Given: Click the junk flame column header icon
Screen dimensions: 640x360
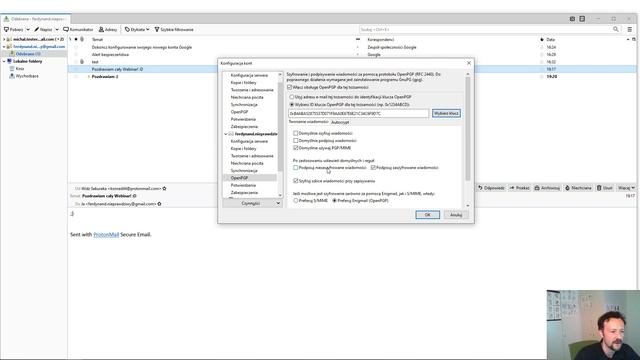Looking at the screenshot, I should [x=542, y=40].
